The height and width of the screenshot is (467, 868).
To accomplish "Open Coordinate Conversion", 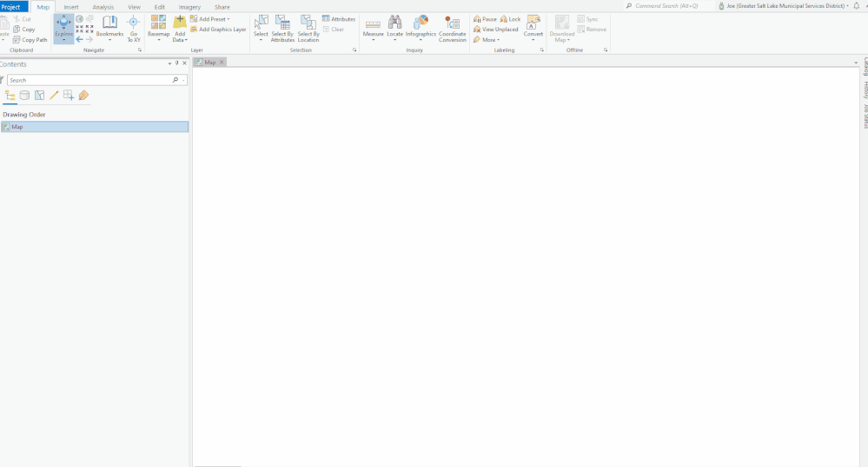I will pyautogui.click(x=453, y=29).
